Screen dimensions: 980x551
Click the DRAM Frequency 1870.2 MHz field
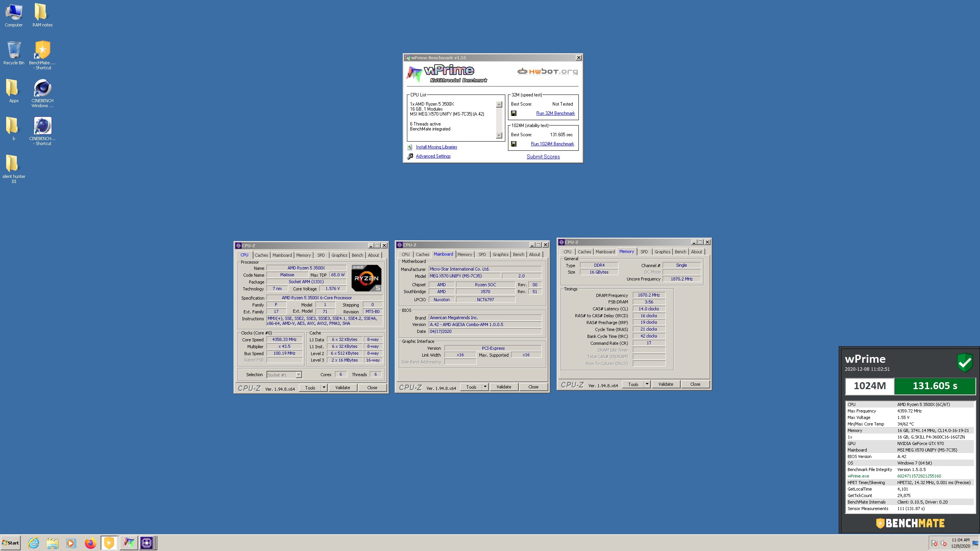pos(649,295)
